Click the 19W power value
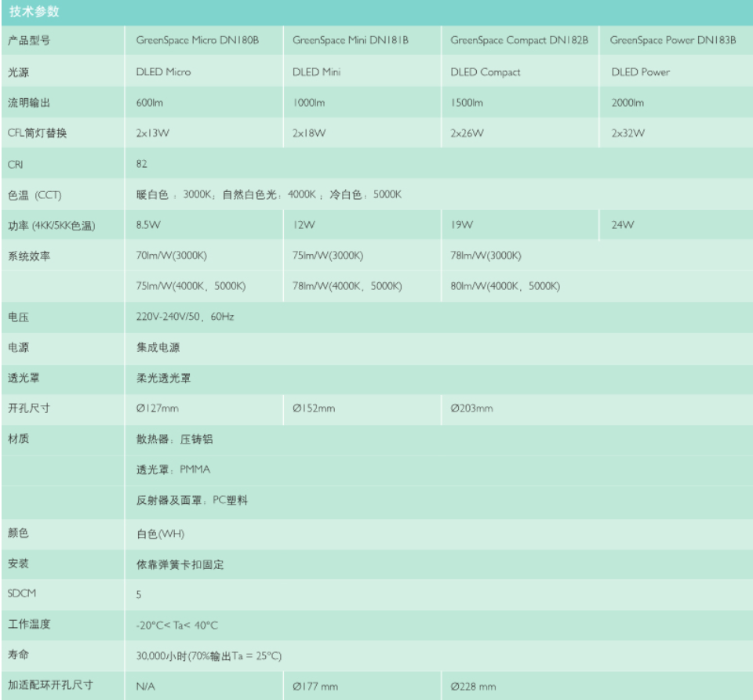This screenshot has height=700, width=753. pos(461,224)
